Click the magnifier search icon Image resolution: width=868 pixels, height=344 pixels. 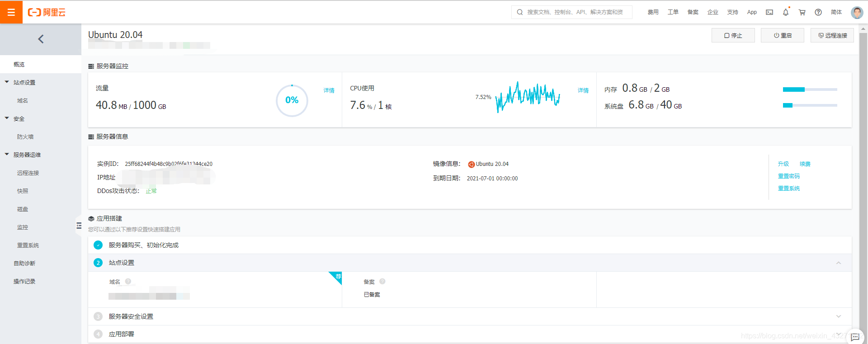coord(520,12)
